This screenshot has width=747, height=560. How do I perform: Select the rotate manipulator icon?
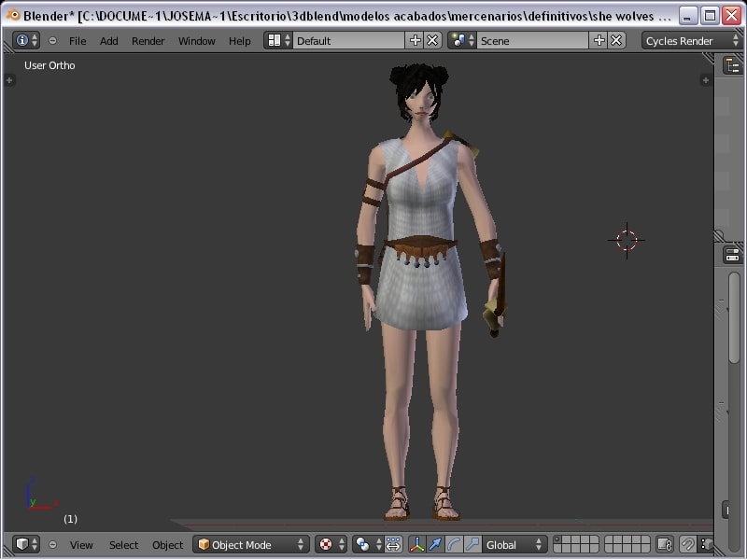coord(454,544)
